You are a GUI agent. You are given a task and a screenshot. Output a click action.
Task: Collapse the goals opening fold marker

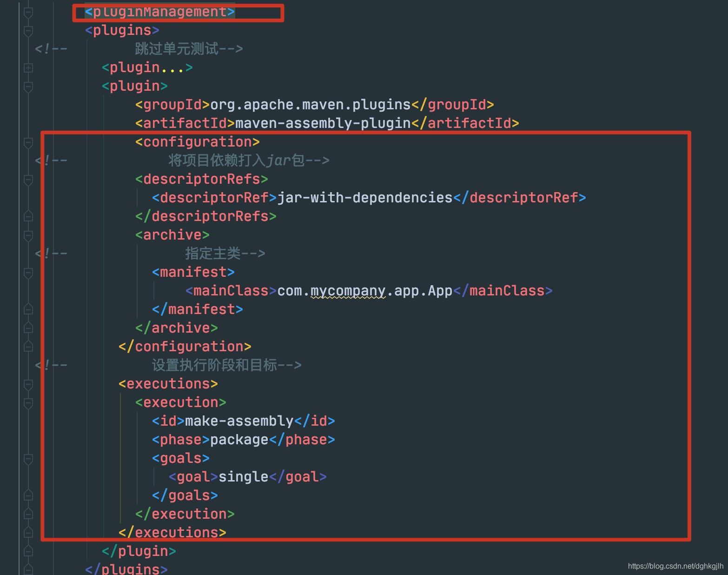28,459
